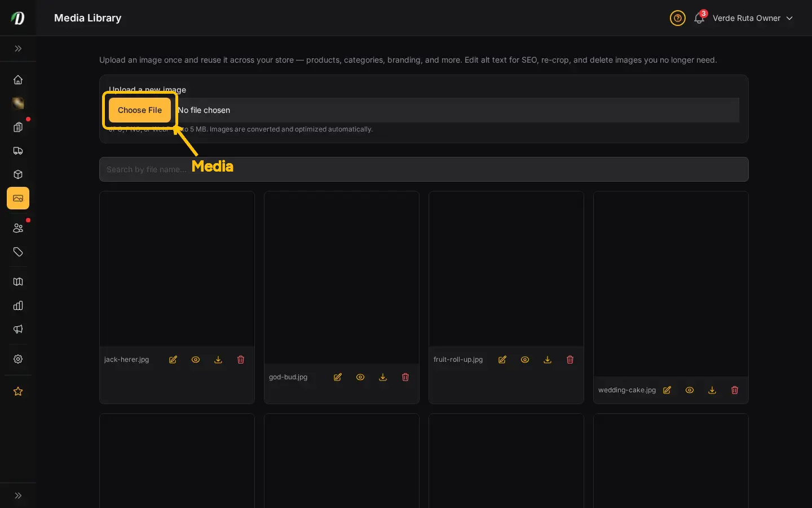Click the wedding-cake.jpg image thumbnail
The image size is (812, 508).
[671, 284]
